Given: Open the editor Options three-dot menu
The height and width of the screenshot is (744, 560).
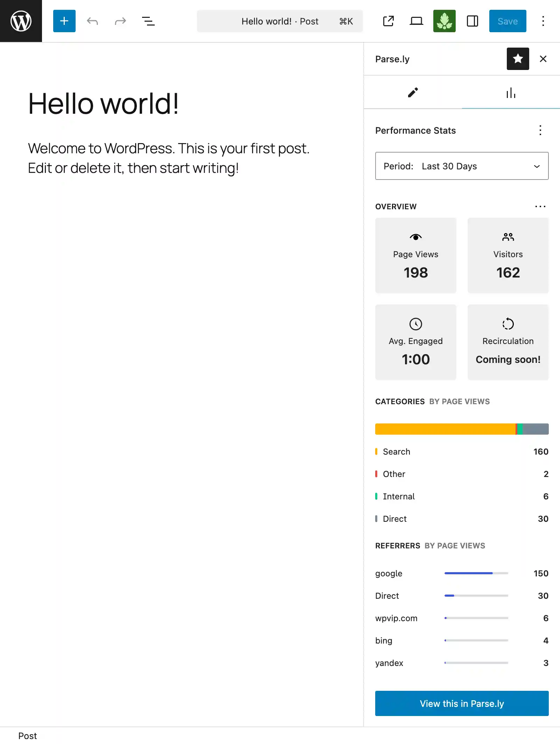Looking at the screenshot, I should click(543, 21).
